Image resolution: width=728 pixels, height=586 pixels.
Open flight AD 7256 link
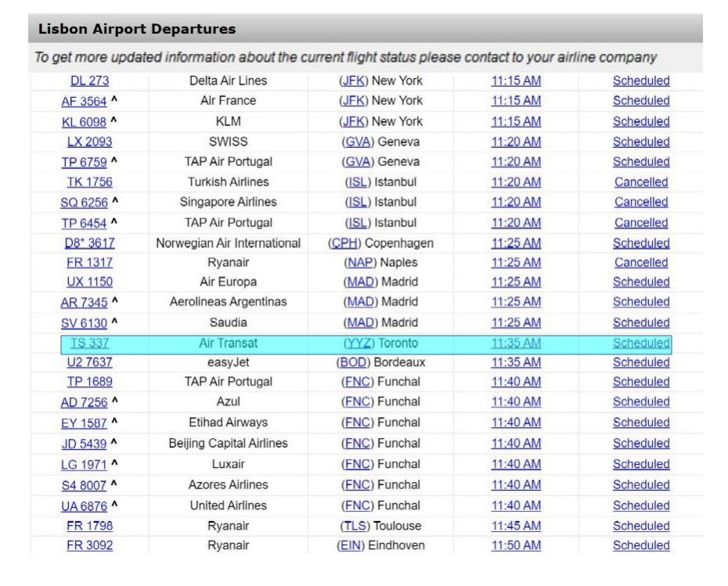click(84, 403)
